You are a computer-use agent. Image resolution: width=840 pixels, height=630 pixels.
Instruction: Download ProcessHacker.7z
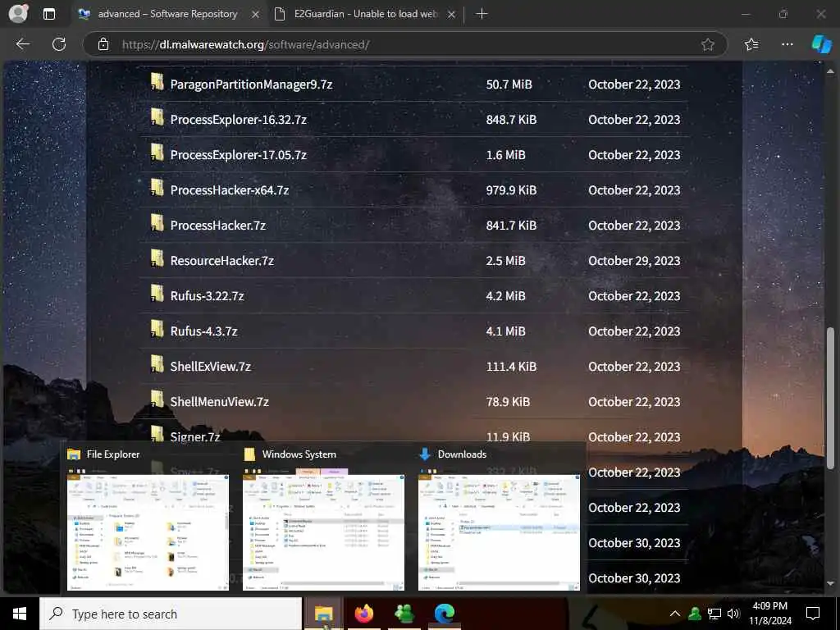point(218,226)
